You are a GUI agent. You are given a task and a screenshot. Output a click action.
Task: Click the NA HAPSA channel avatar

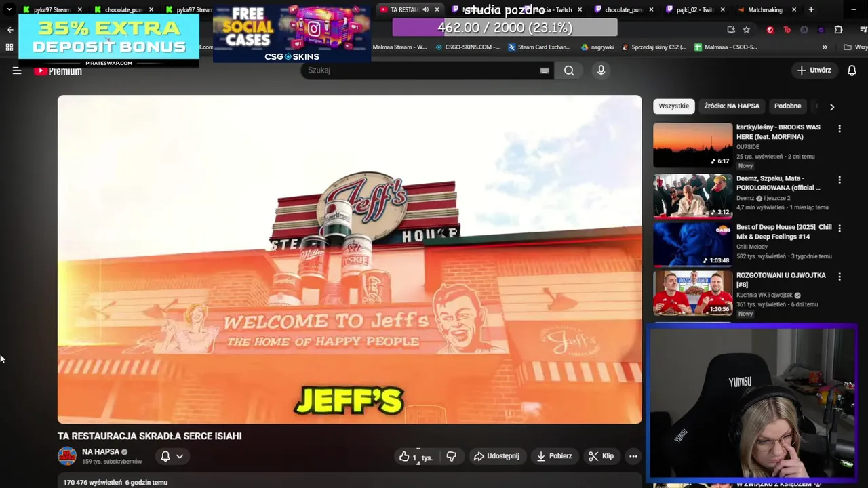pos(67,456)
